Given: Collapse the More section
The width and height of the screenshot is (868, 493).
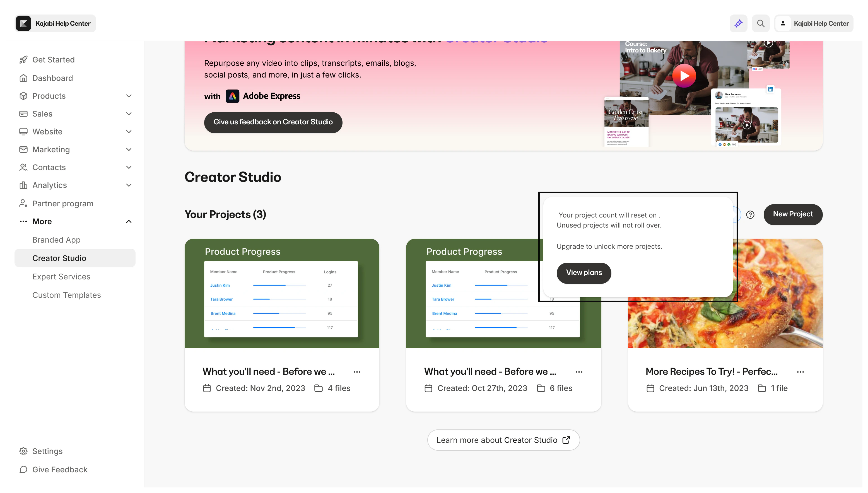Looking at the screenshot, I should pyautogui.click(x=129, y=221).
